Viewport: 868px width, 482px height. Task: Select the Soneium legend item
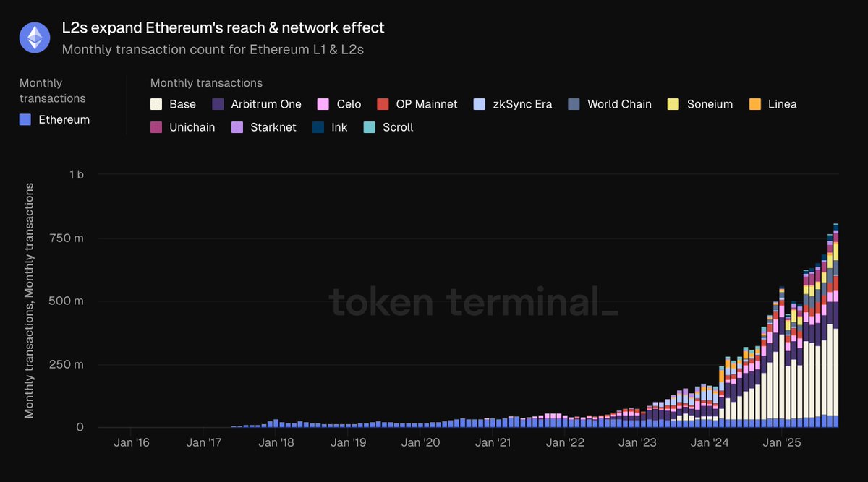pyautogui.click(x=710, y=104)
